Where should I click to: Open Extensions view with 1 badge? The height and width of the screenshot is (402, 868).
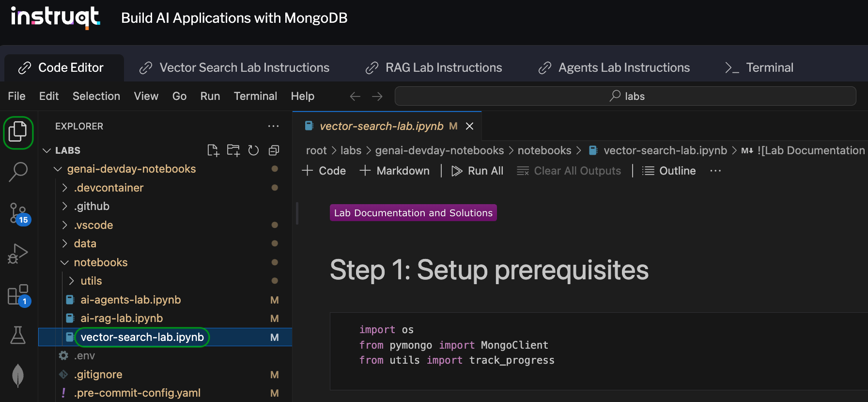(19, 295)
